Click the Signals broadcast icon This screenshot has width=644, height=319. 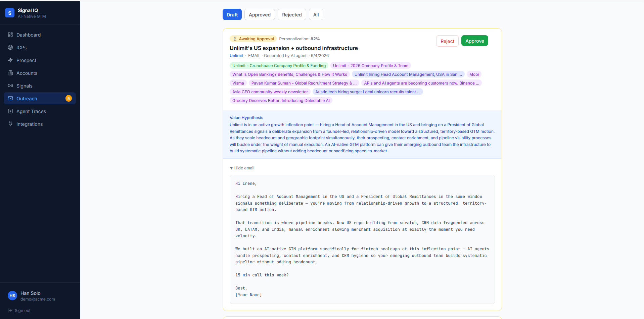click(10, 86)
